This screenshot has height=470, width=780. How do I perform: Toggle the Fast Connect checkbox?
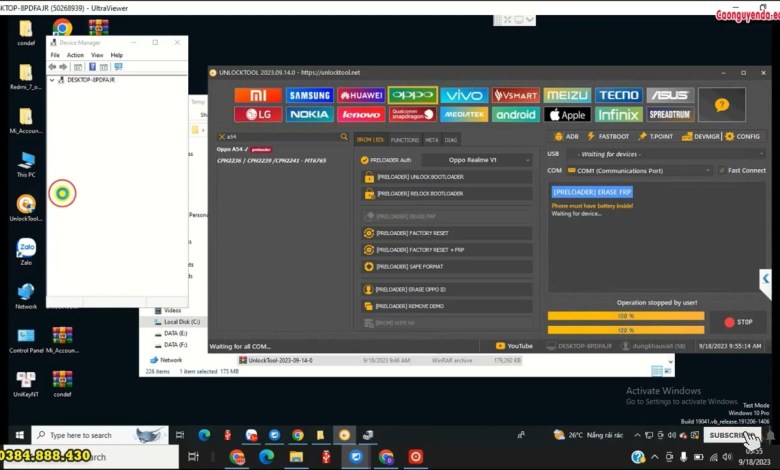tap(723, 170)
